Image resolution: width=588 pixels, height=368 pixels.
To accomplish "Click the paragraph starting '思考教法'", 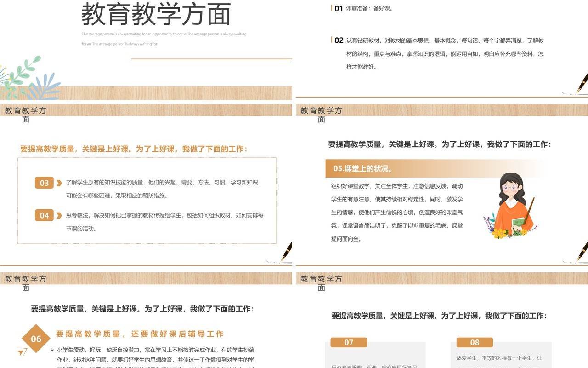I will [x=165, y=222].
